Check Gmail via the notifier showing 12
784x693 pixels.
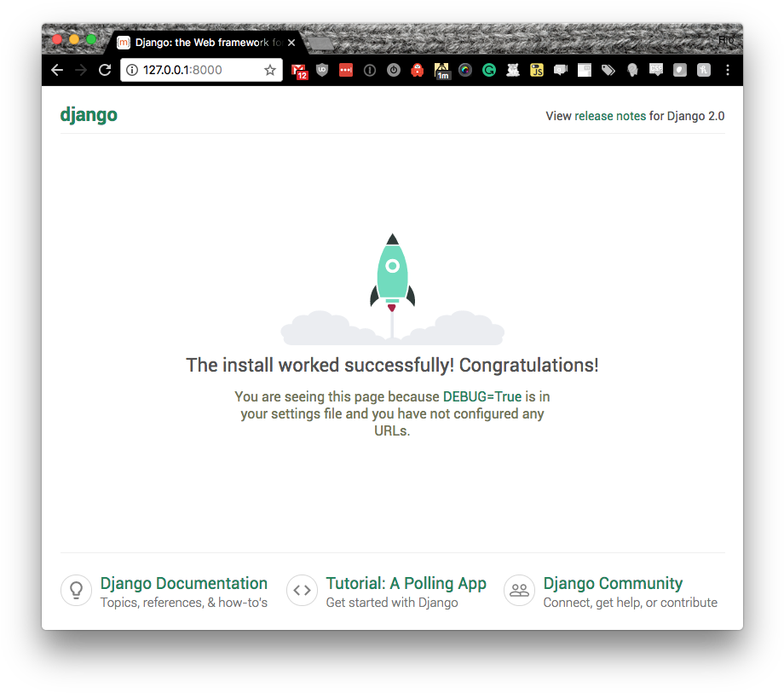click(x=300, y=70)
